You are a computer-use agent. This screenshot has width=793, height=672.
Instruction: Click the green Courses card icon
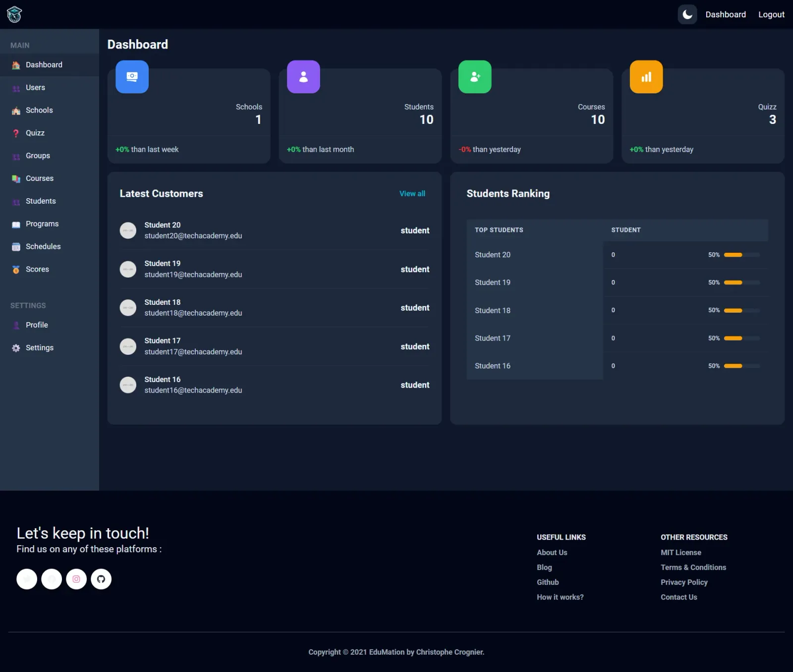(475, 77)
